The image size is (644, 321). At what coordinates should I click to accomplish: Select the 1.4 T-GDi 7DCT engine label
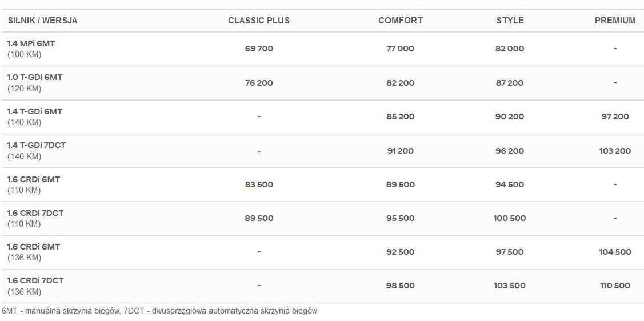tap(37, 145)
